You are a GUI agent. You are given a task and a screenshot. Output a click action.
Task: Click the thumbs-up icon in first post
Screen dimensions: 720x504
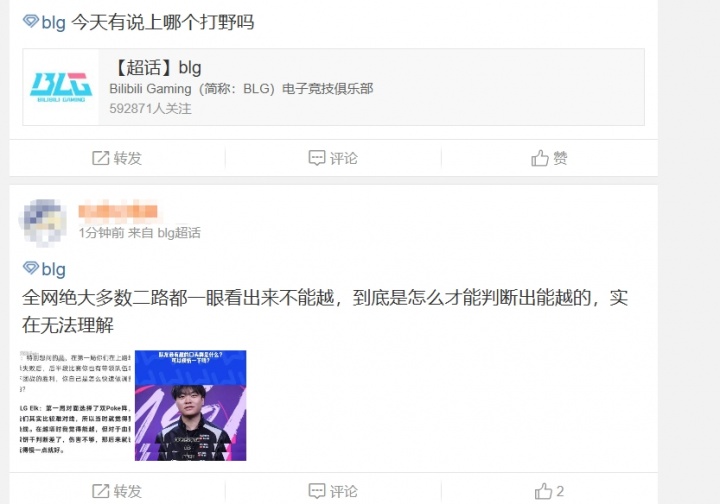pyautogui.click(x=540, y=158)
